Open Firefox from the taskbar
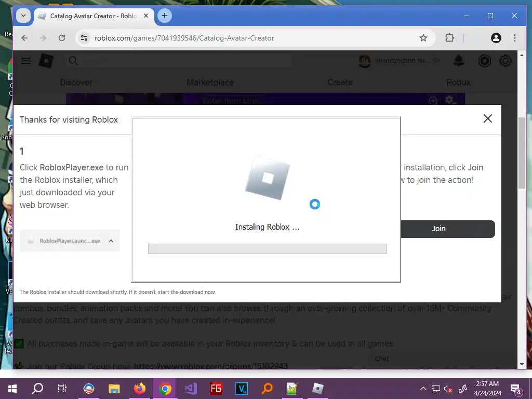The height and width of the screenshot is (399, 532). 139,389
